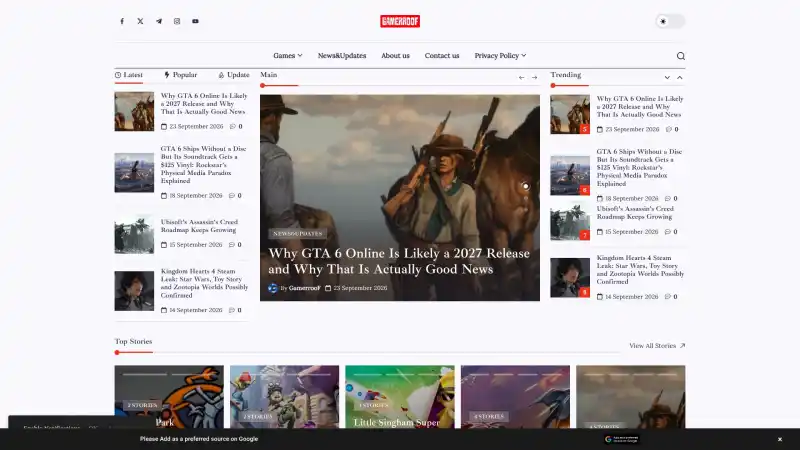
Task: Click comment icon beside 23 September in Latest
Action: (x=233, y=127)
